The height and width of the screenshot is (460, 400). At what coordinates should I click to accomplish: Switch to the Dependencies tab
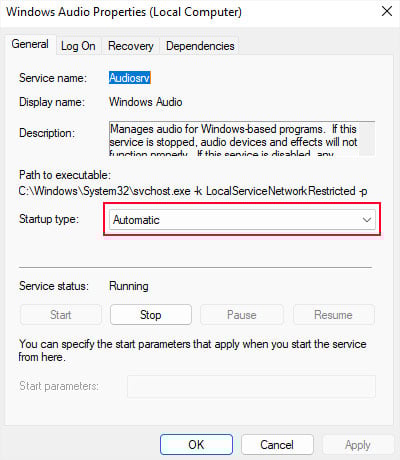200,46
